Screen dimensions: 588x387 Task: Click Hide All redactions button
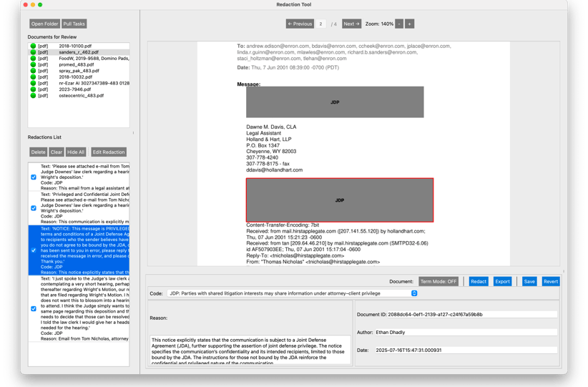pyautogui.click(x=76, y=152)
